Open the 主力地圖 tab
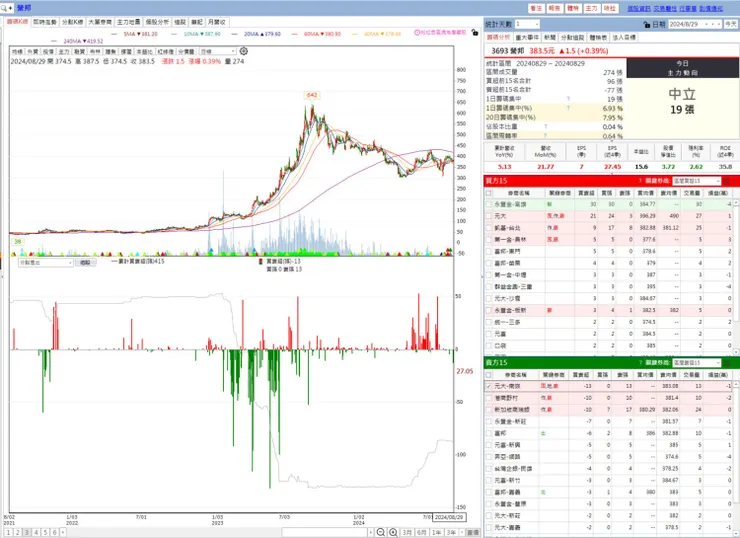Image resolution: width=740 pixels, height=538 pixels. [x=128, y=22]
